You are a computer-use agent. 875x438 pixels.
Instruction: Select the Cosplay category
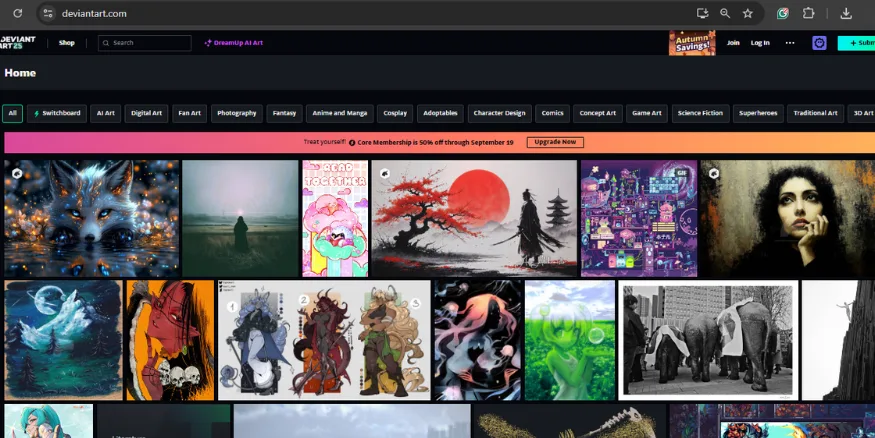395,113
